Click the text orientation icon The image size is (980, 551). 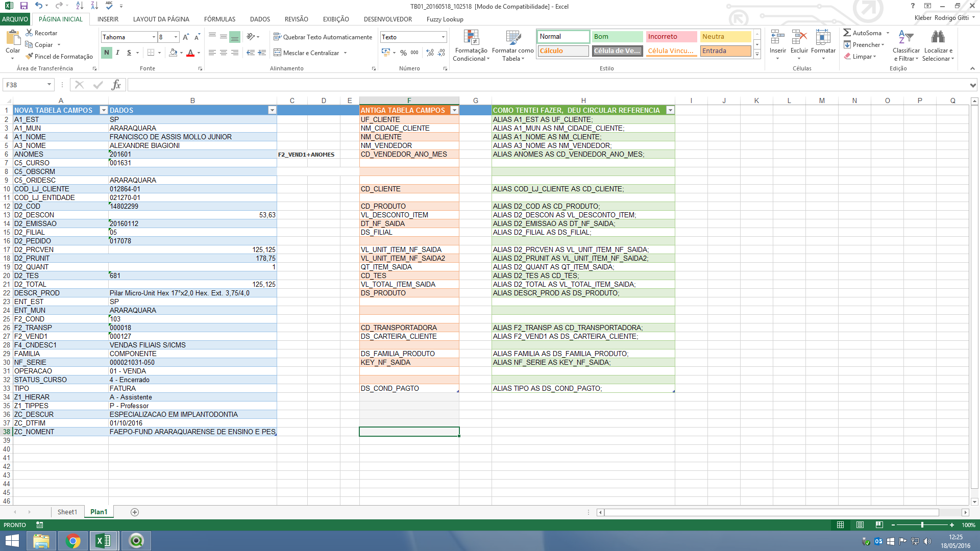click(x=251, y=37)
